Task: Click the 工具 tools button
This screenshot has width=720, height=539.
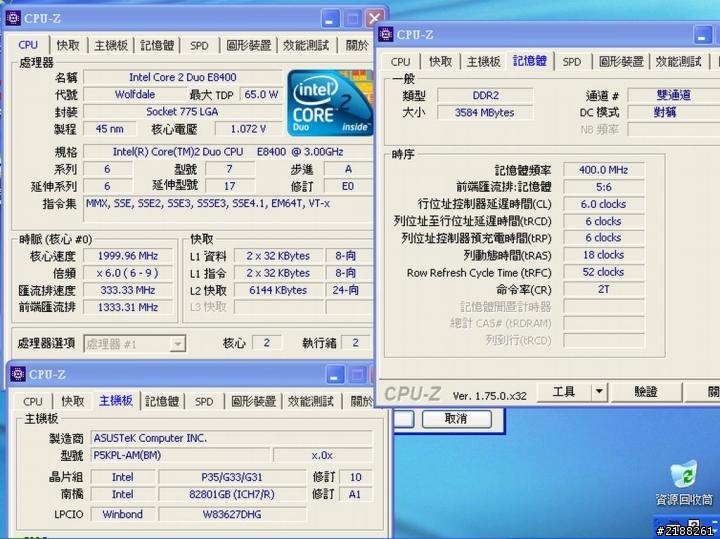Action: click(x=564, y=392)
